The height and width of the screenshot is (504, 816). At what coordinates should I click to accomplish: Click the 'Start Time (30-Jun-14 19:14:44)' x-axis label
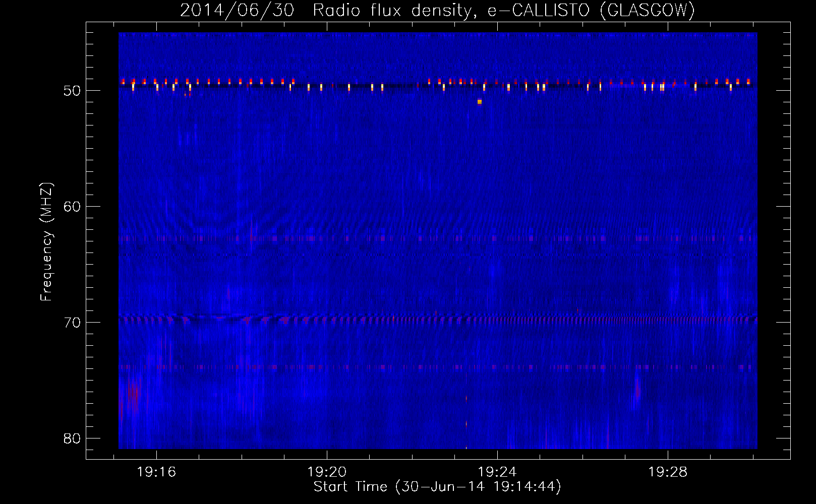click(437, 487)
